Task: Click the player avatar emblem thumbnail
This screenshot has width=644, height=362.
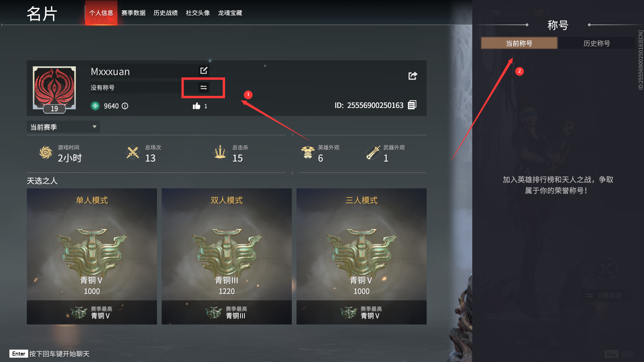Action: 54,88
